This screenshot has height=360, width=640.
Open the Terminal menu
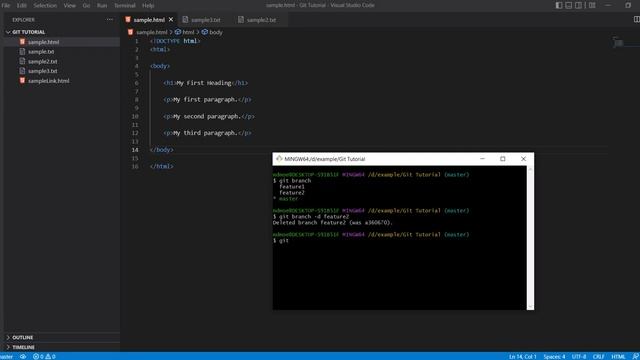(124, 5)
